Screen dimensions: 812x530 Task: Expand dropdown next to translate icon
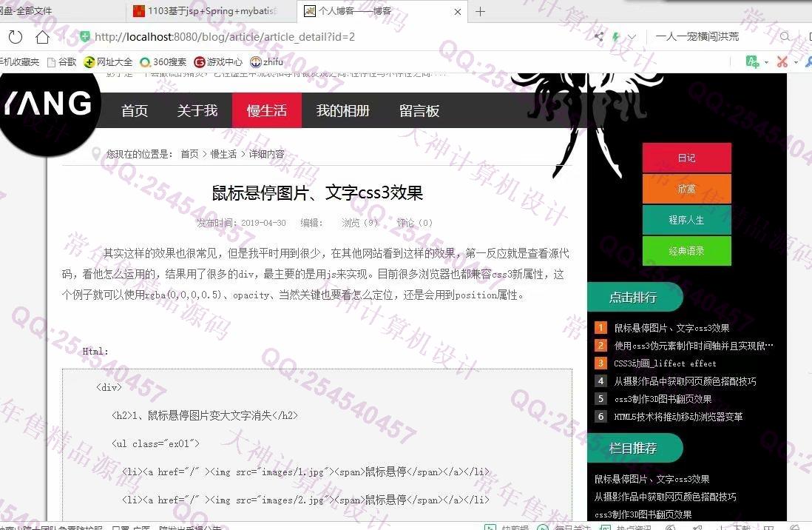766,62
